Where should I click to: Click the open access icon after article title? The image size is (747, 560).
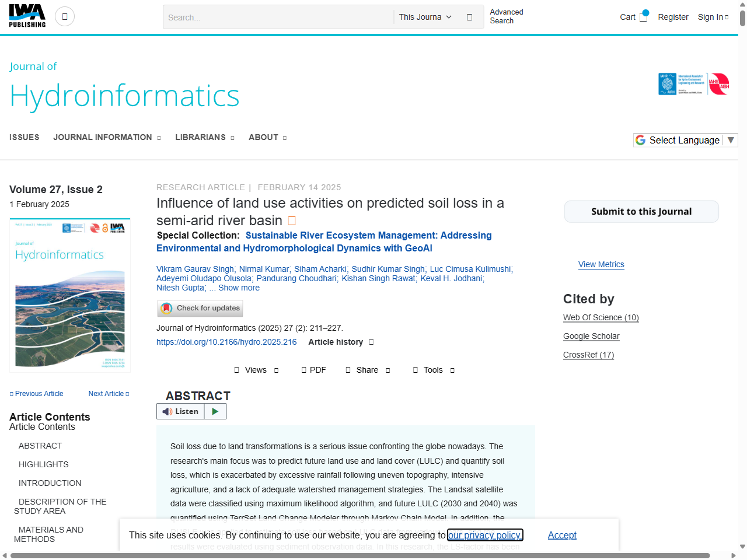point(292,221)
